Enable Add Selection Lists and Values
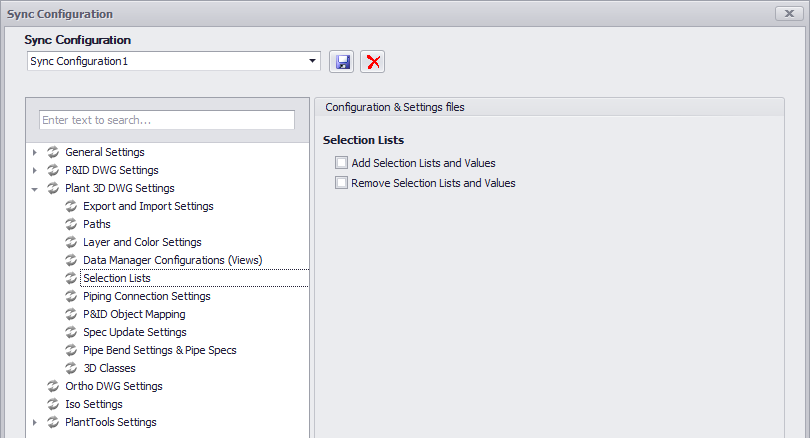The image size is (810, 438). coord(341,163)
